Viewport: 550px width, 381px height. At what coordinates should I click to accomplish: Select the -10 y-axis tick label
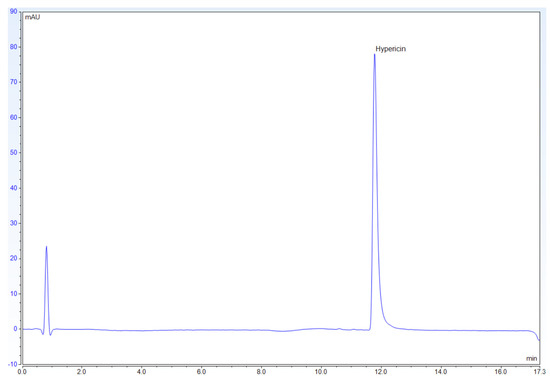pos(13,364)
